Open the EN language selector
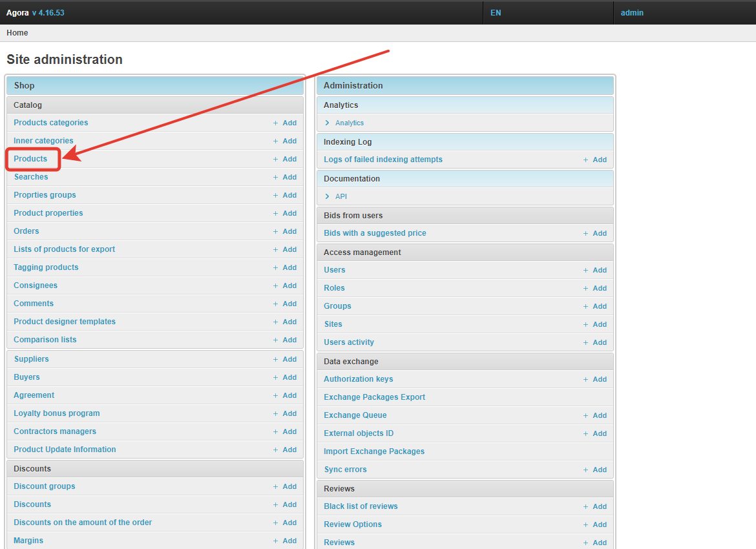 coord(496,13)
